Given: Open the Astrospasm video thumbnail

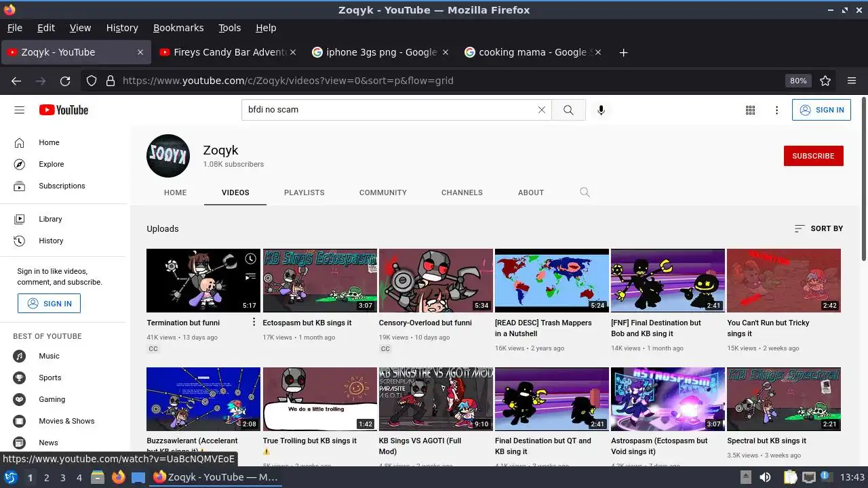Looking at the screenshot, I should tap(668, 399).
